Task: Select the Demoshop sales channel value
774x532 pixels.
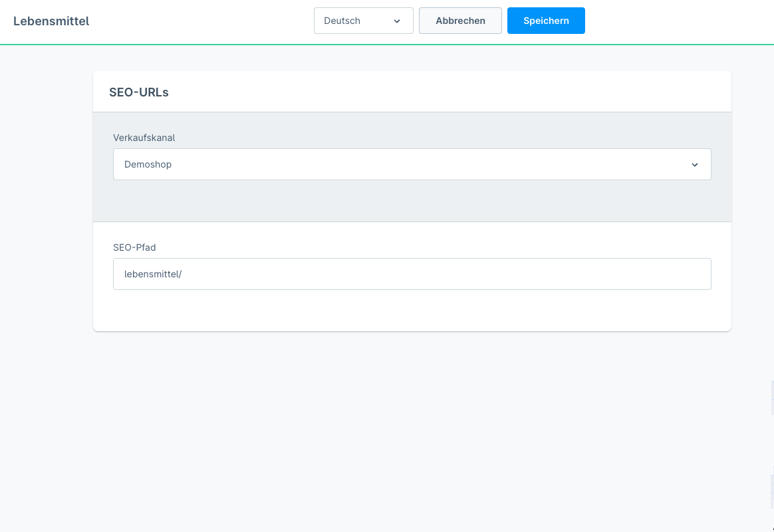Action: pos(148,164)
